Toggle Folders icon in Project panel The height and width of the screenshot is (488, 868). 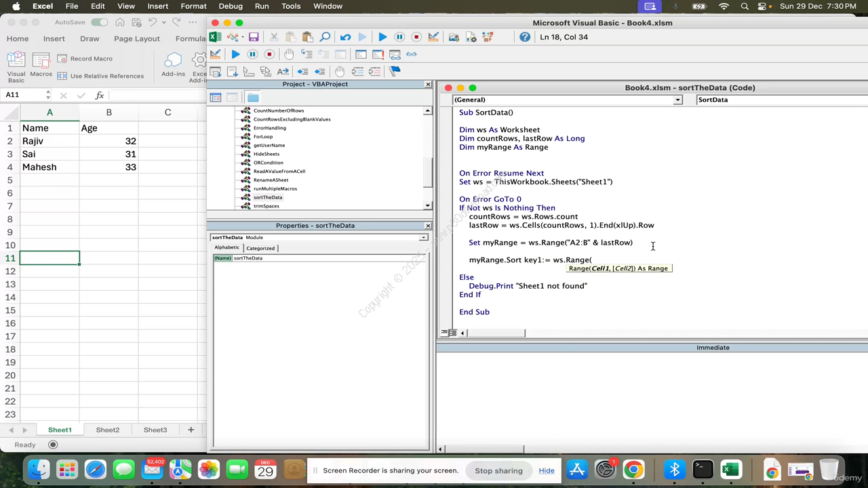(253, 98)
